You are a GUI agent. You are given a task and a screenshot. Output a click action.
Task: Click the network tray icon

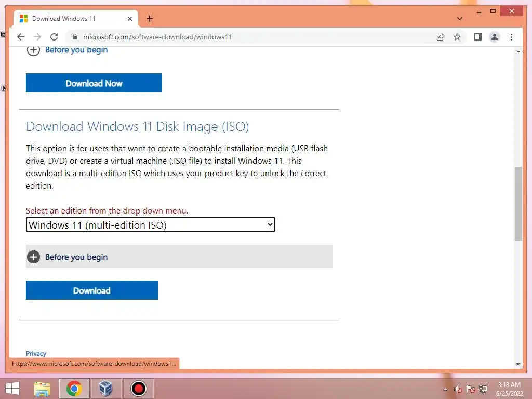(x=483, y=389)
